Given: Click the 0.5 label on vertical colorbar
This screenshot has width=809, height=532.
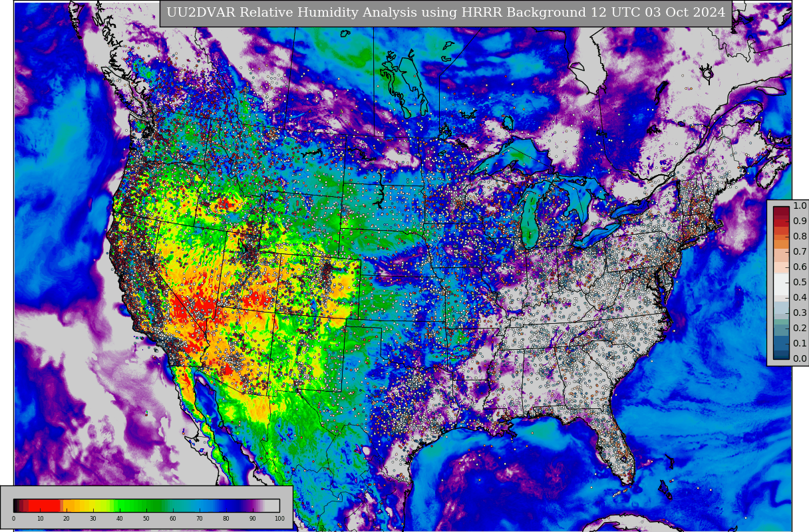Looking at the screenshot, I should tap(800, 283).
